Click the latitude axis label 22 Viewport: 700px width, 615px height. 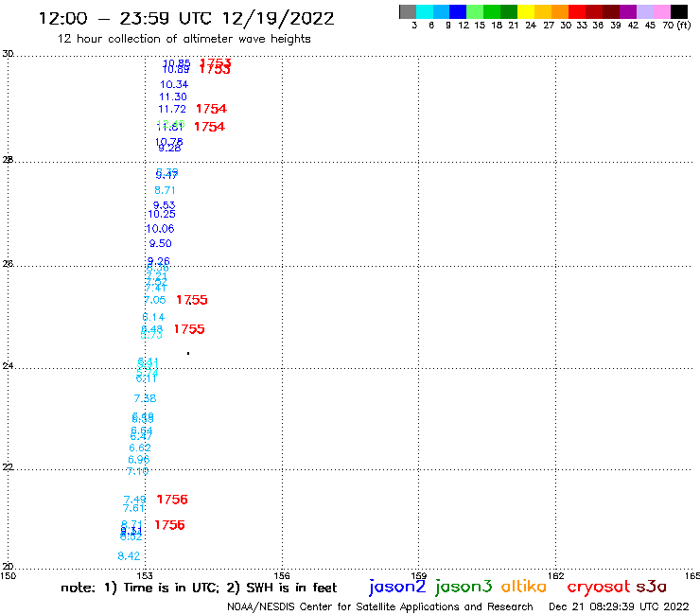pos(8,467)
